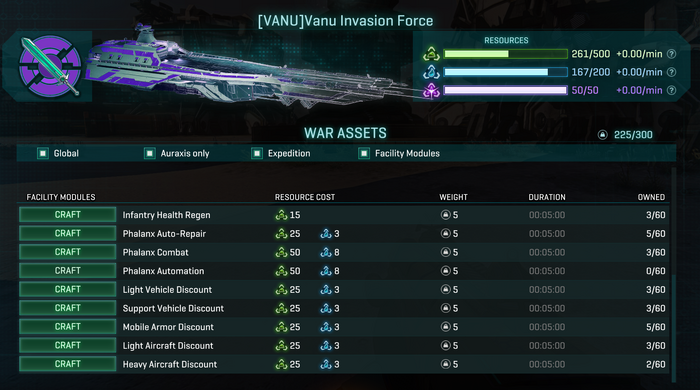Viewport: 700px width, 390px height.
Task: Click the green 261/500 resource bar
Action: [506, 54]
